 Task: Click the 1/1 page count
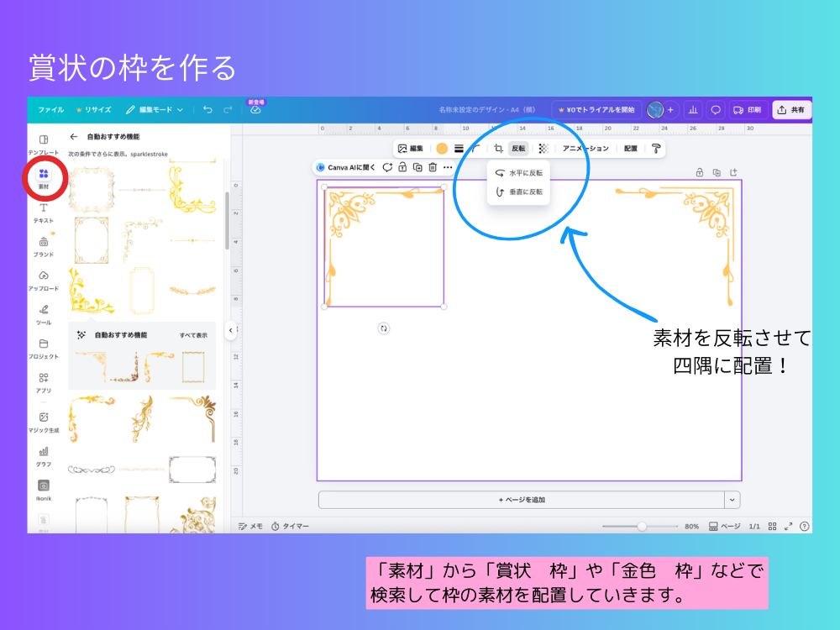click(x=754, y=527)
